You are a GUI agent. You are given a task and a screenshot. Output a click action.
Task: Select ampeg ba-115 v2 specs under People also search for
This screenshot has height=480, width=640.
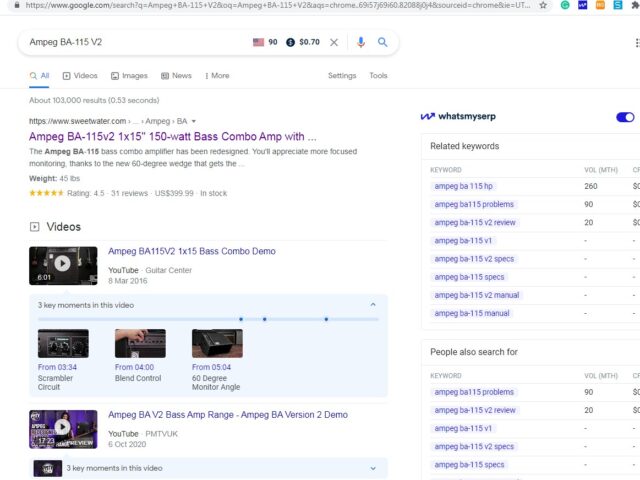474,447
